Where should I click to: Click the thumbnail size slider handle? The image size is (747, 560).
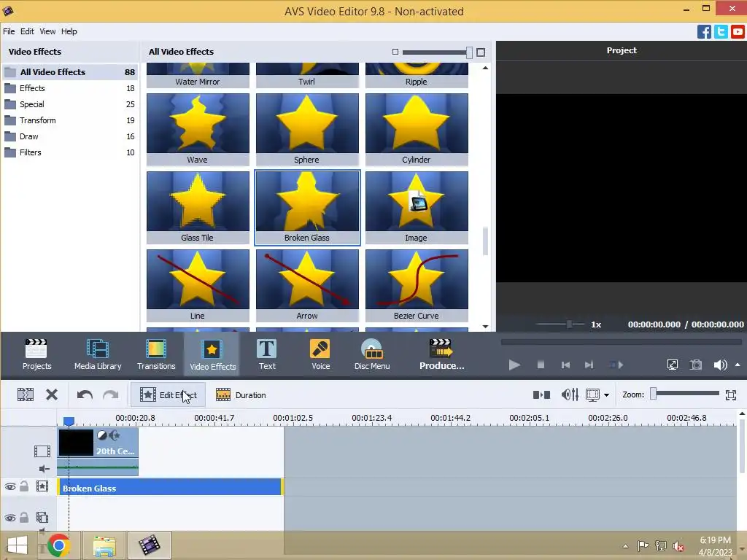pos(469,52)
